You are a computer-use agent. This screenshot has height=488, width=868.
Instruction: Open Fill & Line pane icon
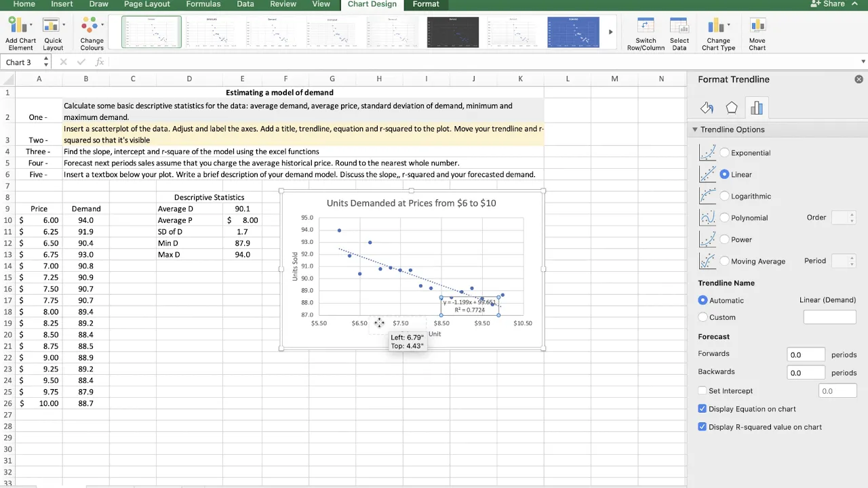(707, 108)
